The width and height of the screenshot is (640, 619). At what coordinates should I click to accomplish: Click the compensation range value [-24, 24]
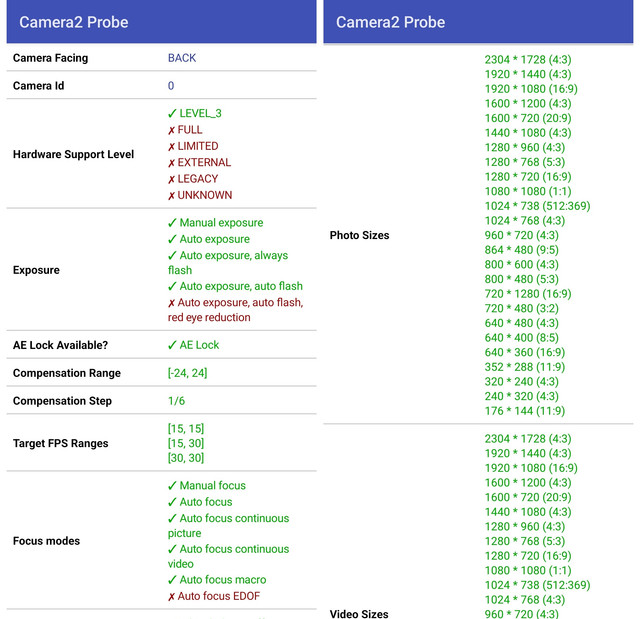tap(187, 373)
